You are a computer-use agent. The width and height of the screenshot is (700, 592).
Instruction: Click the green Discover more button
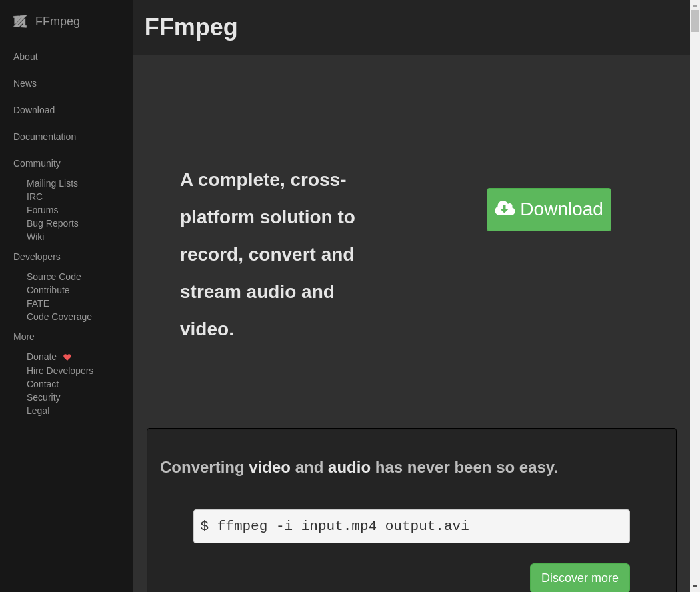(580, 578)
